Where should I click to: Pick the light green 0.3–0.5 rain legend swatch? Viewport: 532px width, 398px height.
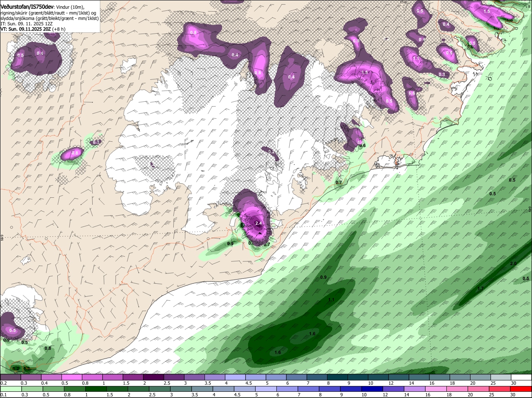pyautogui.click(x=32, y=389)
